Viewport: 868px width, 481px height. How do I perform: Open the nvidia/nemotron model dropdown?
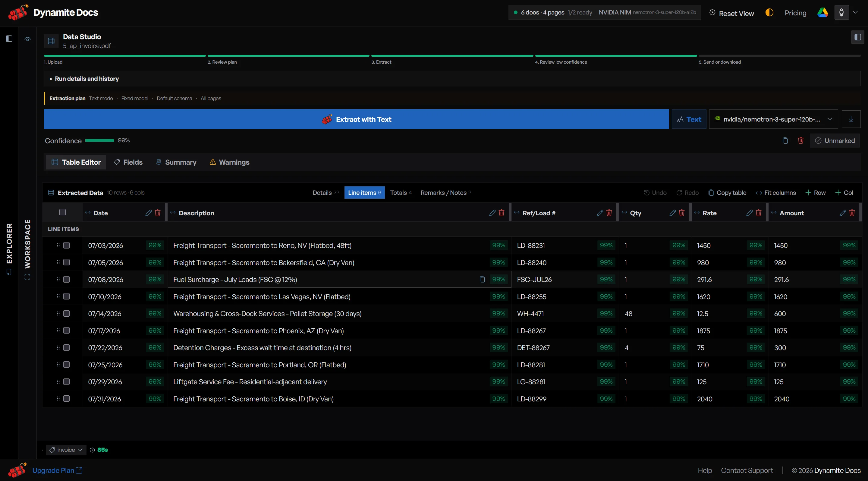773,119
